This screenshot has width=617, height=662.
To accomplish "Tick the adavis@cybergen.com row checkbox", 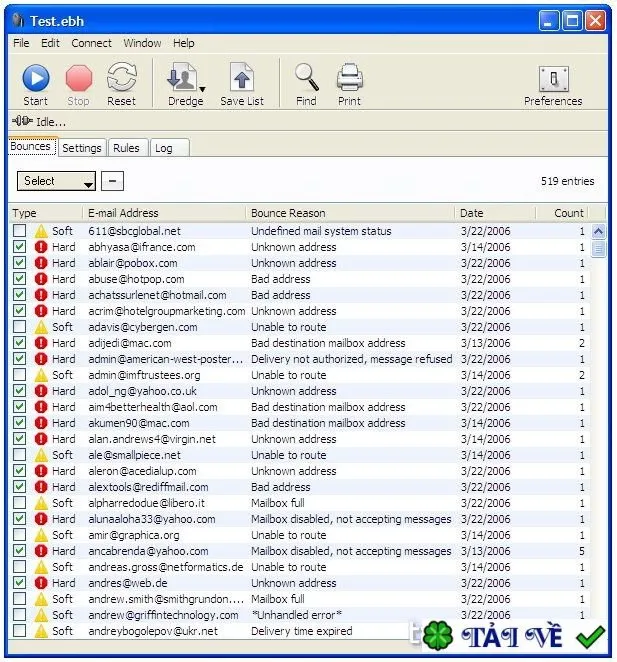I will tap(19, 327).
